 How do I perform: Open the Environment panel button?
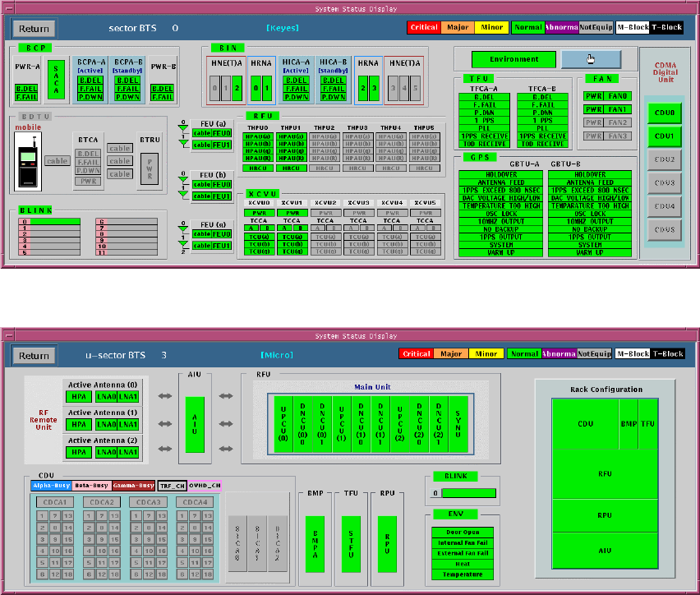tap(513, 59)
